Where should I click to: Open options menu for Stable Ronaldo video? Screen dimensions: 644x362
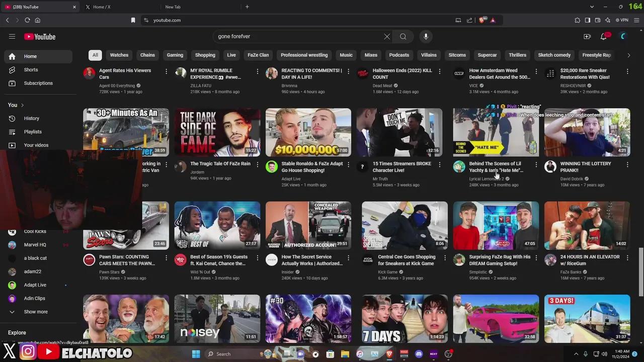point(348,164)
